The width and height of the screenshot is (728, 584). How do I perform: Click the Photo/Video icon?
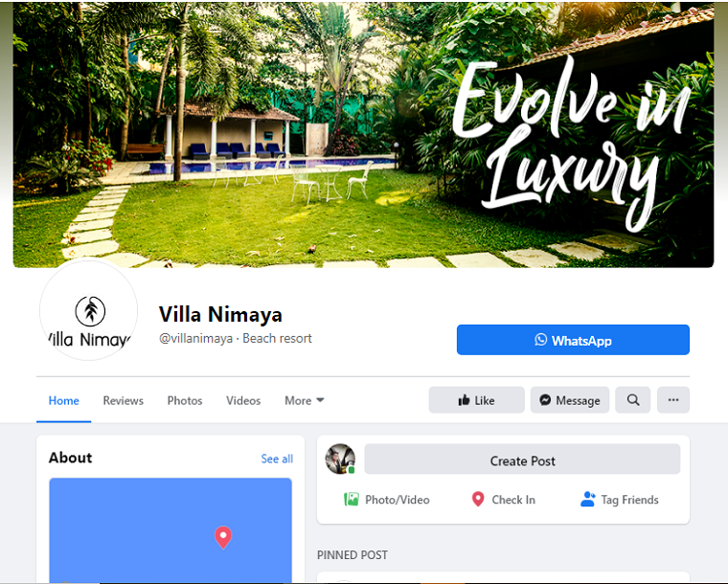(351, 499)
